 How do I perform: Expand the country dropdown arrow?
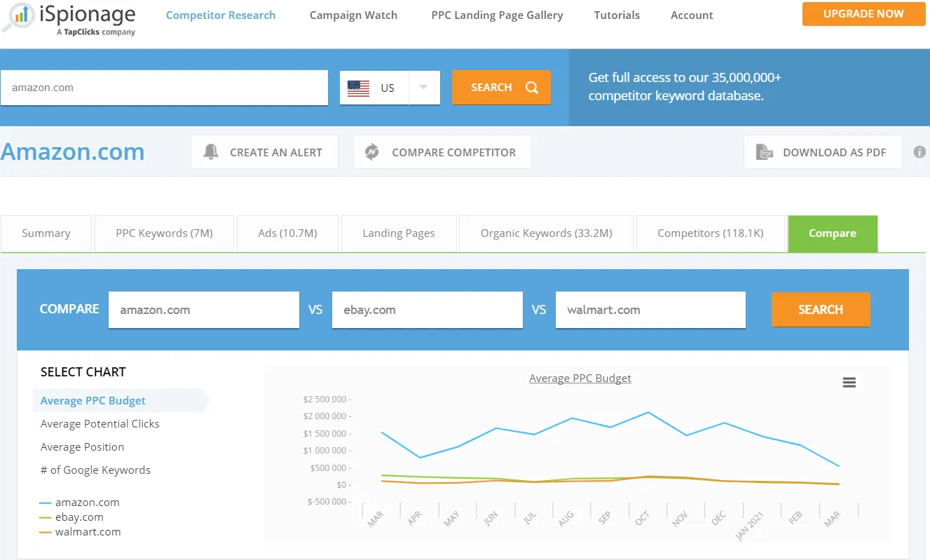click(423, 88)
